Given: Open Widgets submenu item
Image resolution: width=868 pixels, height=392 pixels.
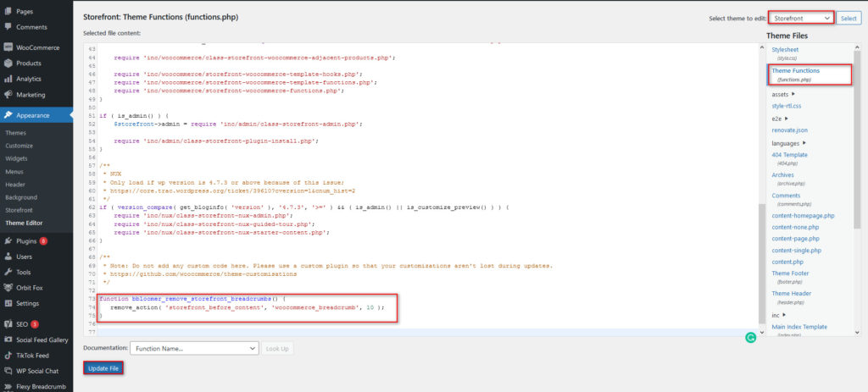Looking at the screenshot, I should 16,158.
